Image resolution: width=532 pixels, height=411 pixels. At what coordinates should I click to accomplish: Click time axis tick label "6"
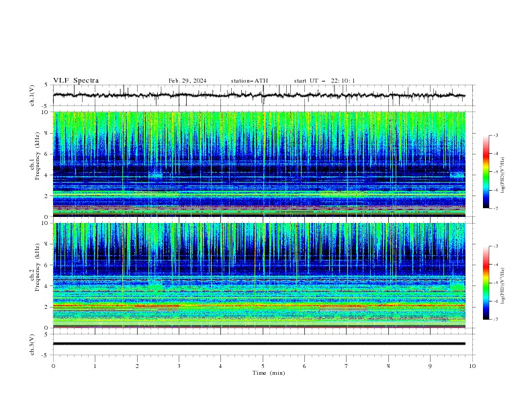point(304,366)
